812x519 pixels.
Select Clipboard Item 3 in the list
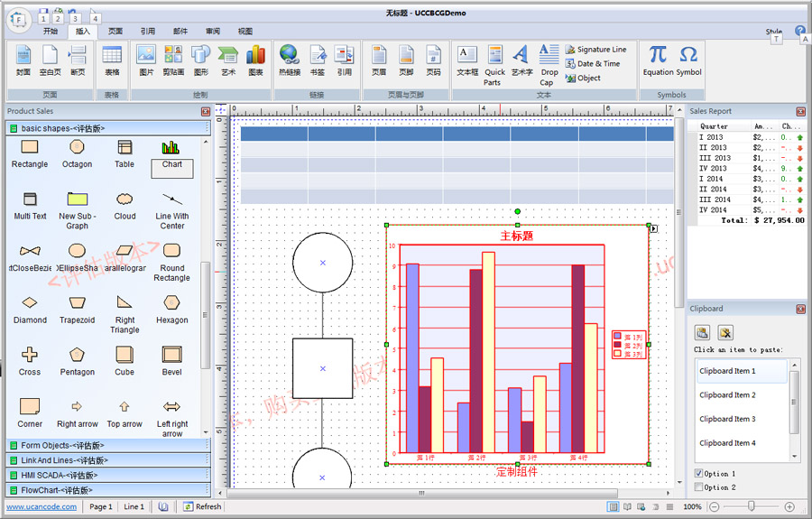pos(727,419)
